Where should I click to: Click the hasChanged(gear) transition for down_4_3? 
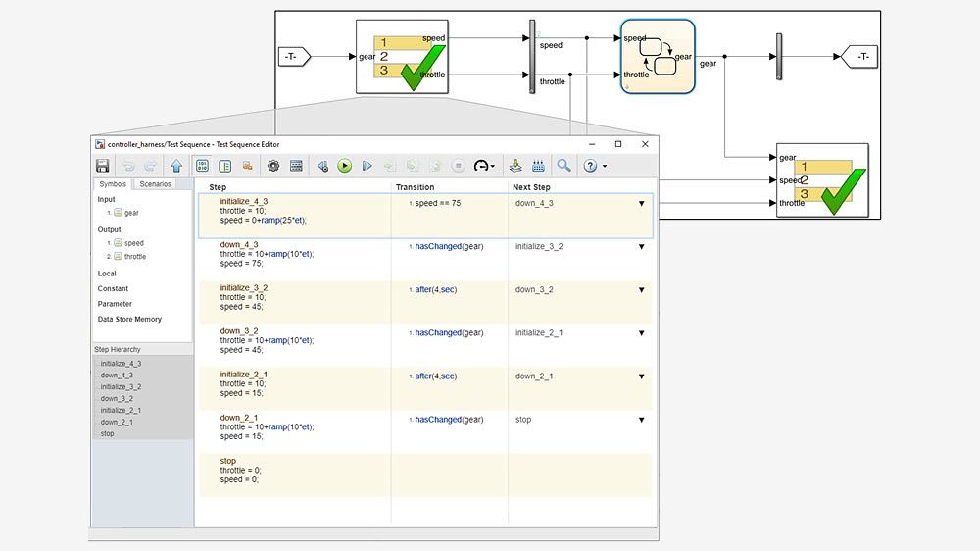[x=449, y=247]
